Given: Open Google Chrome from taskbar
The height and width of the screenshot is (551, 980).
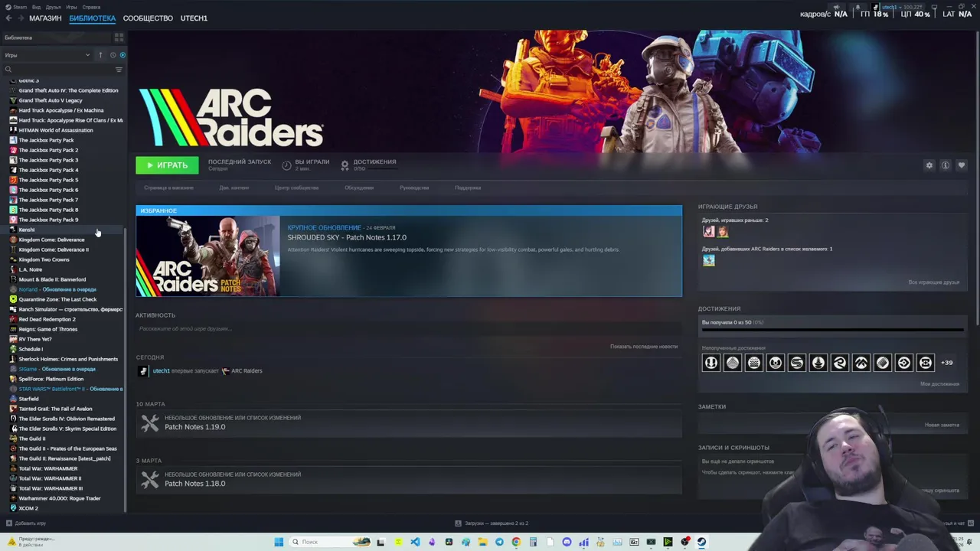Looking at the screenshot, I should pos(516,542).
